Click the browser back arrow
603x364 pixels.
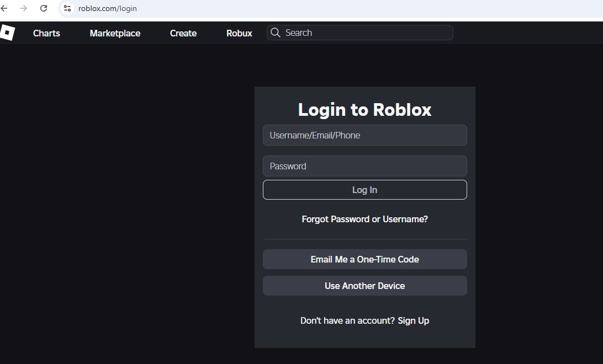[6, 8]
